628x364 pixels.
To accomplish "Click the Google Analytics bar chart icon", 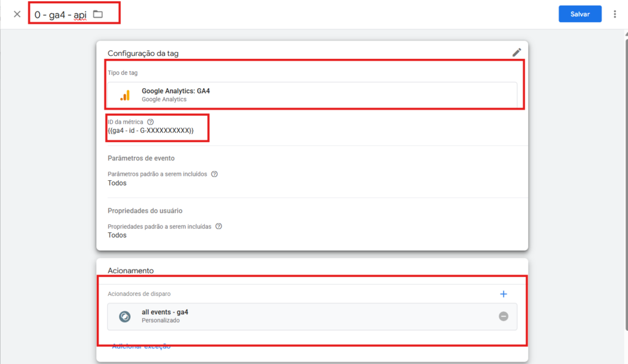I will (125, 95).
